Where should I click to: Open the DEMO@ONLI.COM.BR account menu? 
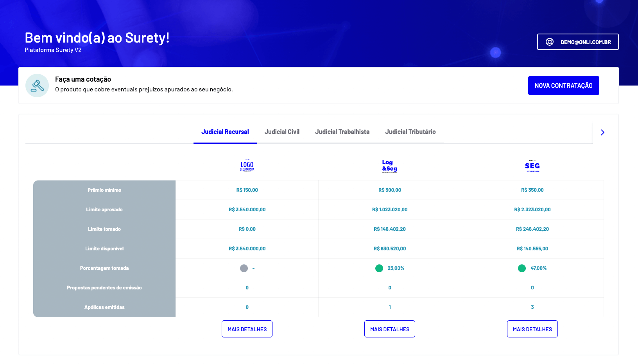(x=585, y=42)
